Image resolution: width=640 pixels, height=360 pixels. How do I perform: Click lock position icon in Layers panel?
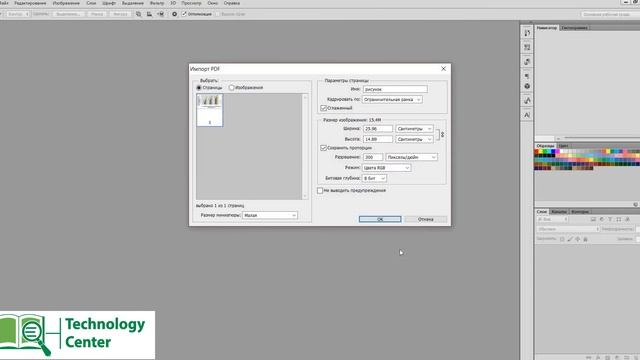pyautogui.click(x=578, y=239)
